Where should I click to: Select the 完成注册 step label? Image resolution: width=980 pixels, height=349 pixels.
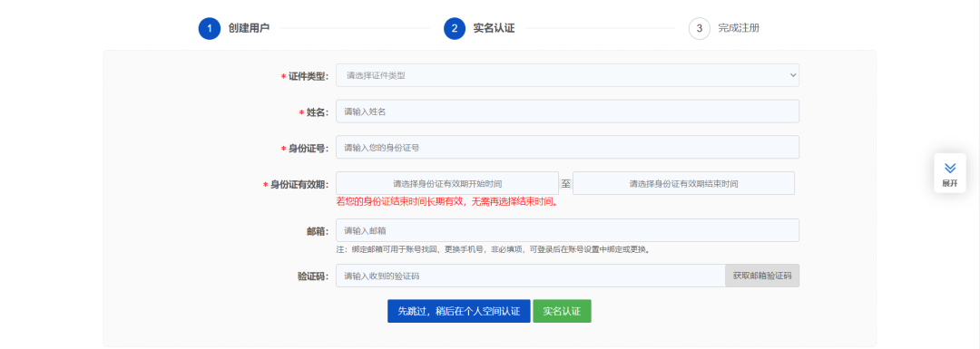coord(739,28)
